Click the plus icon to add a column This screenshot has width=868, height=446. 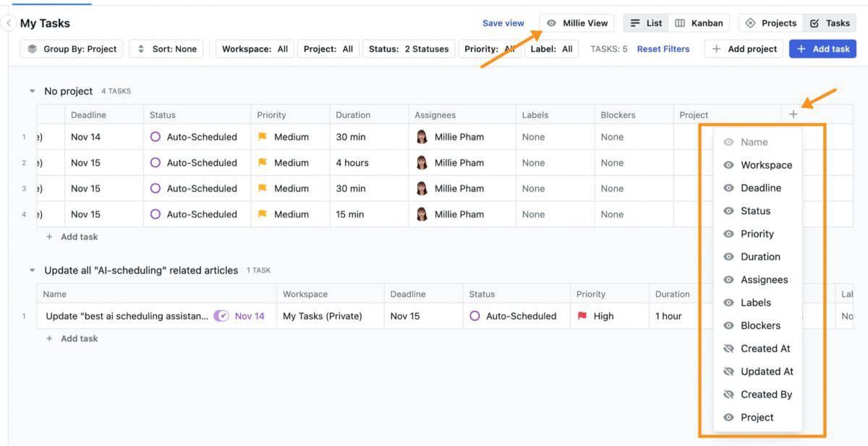point(793,114)
